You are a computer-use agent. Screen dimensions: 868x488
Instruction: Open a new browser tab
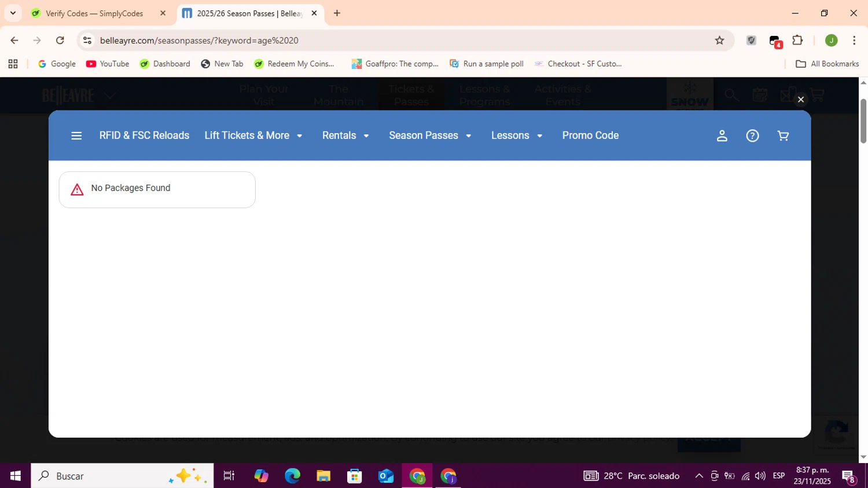point(337,13)
